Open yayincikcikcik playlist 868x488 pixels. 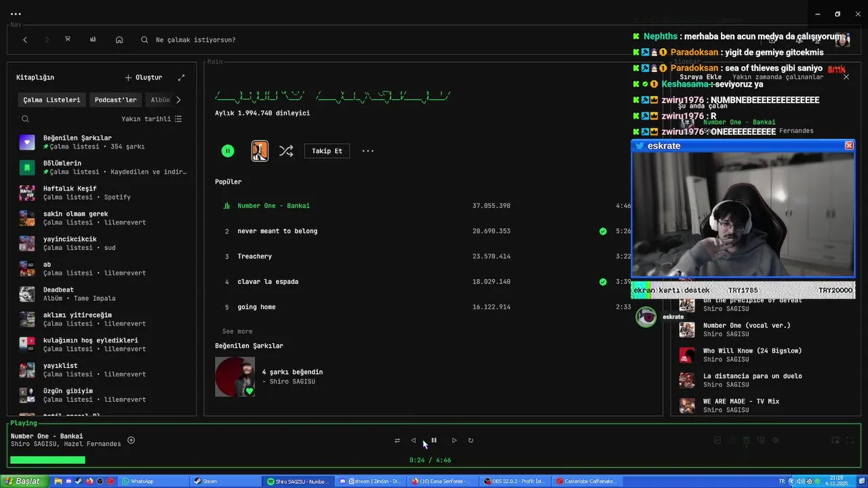pos(102,243)
